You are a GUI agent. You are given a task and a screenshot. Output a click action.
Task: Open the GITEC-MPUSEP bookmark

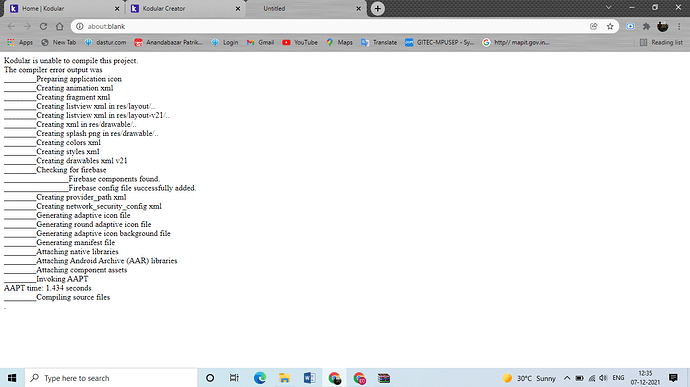(x=440, y=42)
